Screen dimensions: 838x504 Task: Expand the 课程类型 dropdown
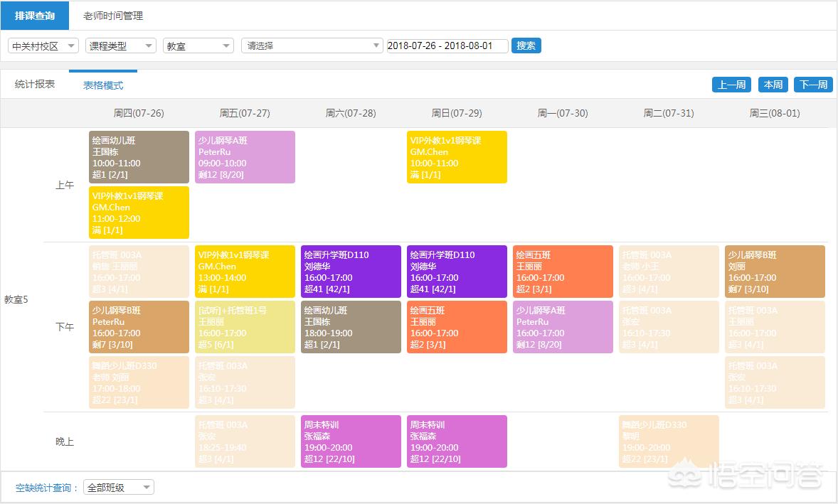(120, 45)
